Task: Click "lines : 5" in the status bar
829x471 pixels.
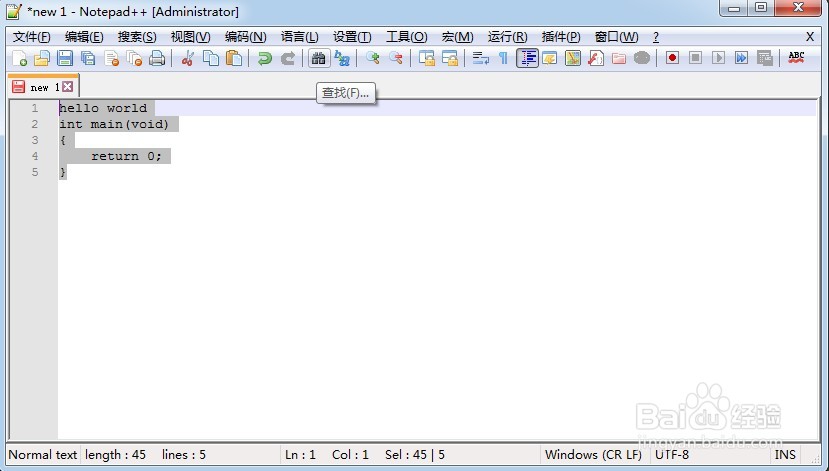Action: tap(184, 455)
